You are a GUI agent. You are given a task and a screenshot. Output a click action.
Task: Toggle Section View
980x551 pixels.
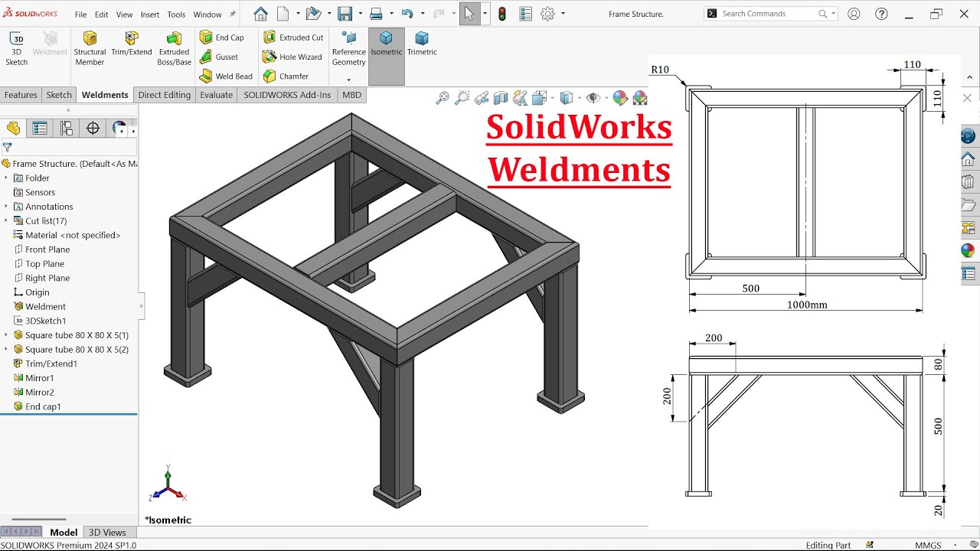click(501, 98)
